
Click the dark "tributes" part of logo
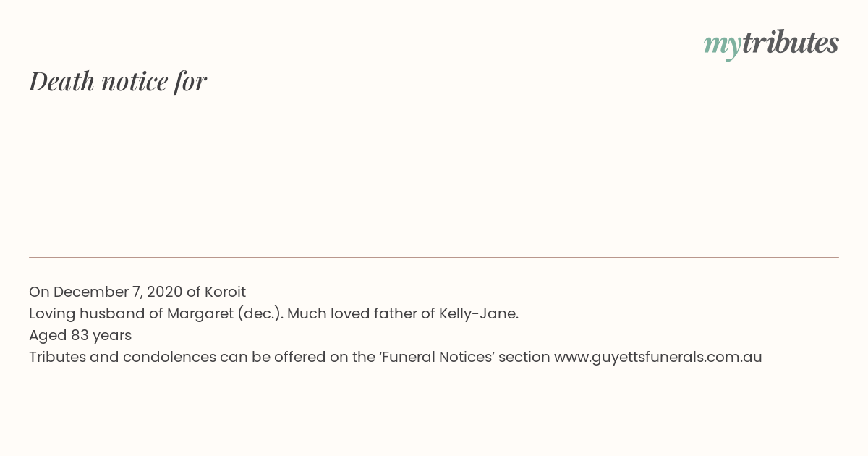click(790, 43)
